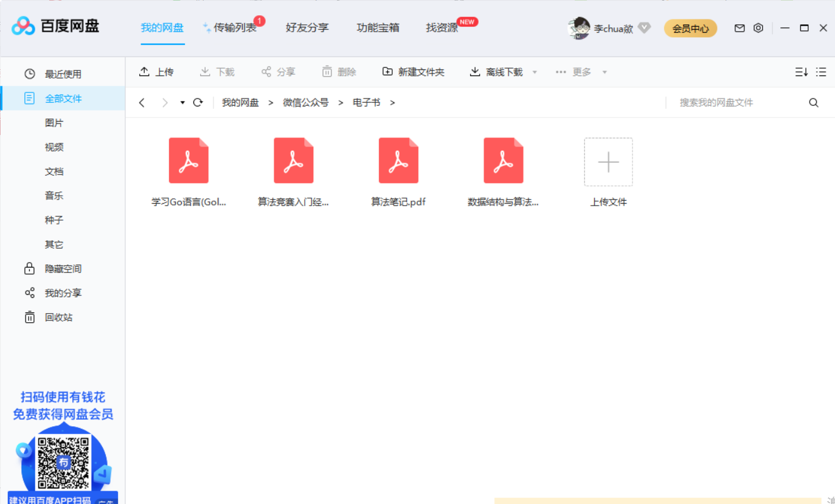The height and width of the screenshot is (504, 835).
Task: Switch to list view layout
Action: (821, 71)
